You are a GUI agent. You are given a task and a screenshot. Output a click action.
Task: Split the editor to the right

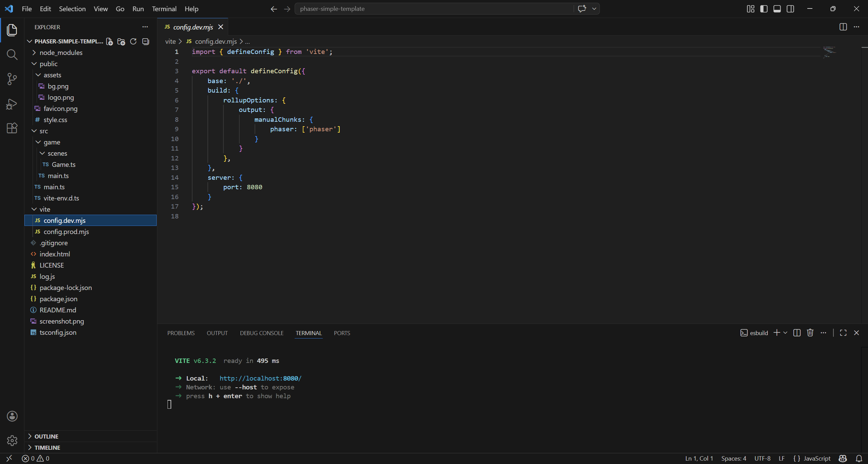coord(843,27)
